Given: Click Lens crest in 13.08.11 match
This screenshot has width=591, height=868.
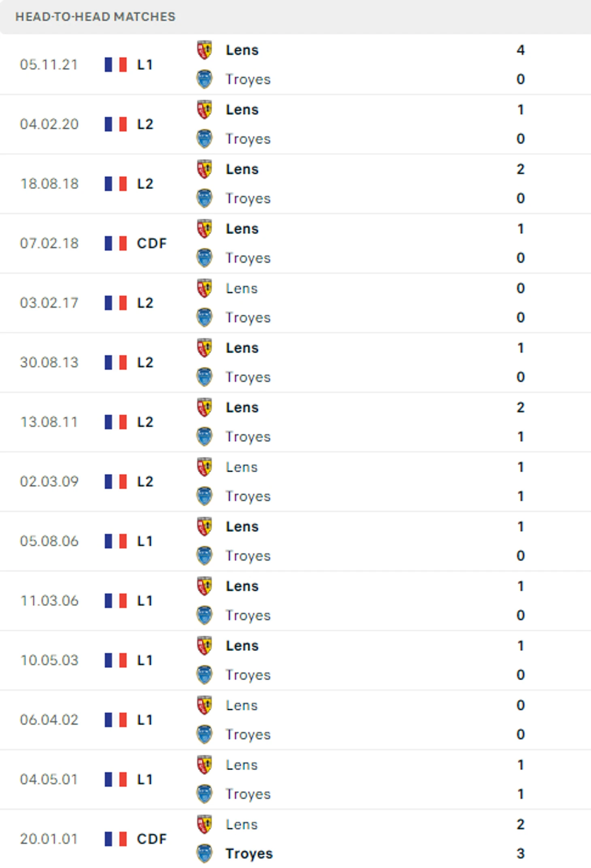Looking at the screenshot, I should click(x=204, y=407).
